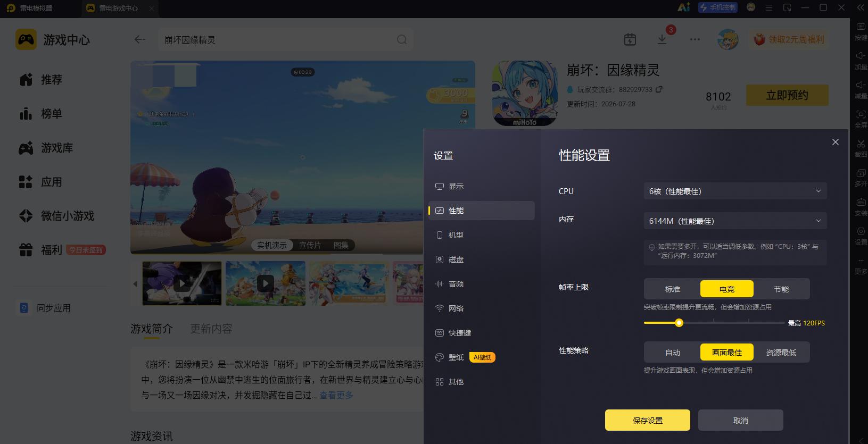Open the 应用 apps page
This screenshot has width=868, height=444.
(41, 182)
